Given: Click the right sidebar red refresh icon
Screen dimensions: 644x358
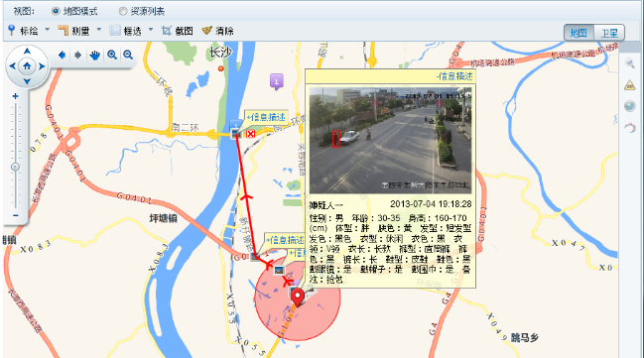Looking at the screenshot, I should [x=630, y=128].
